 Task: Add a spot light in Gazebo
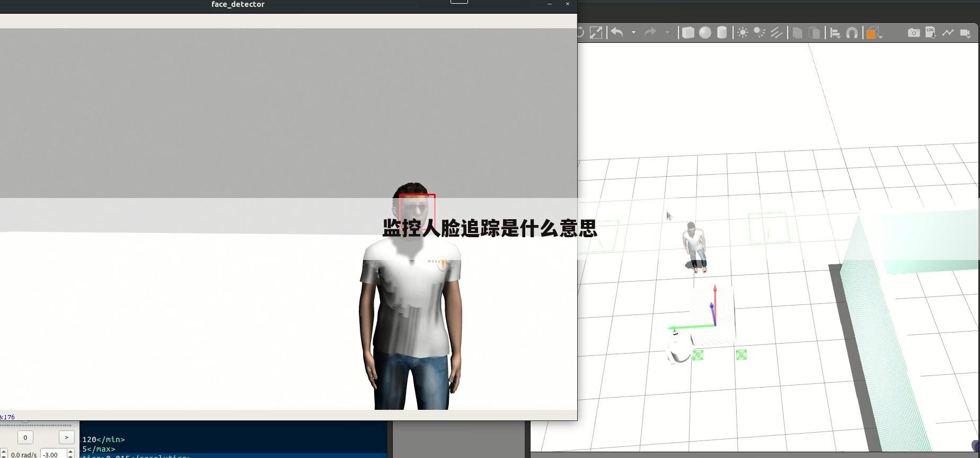760,33
